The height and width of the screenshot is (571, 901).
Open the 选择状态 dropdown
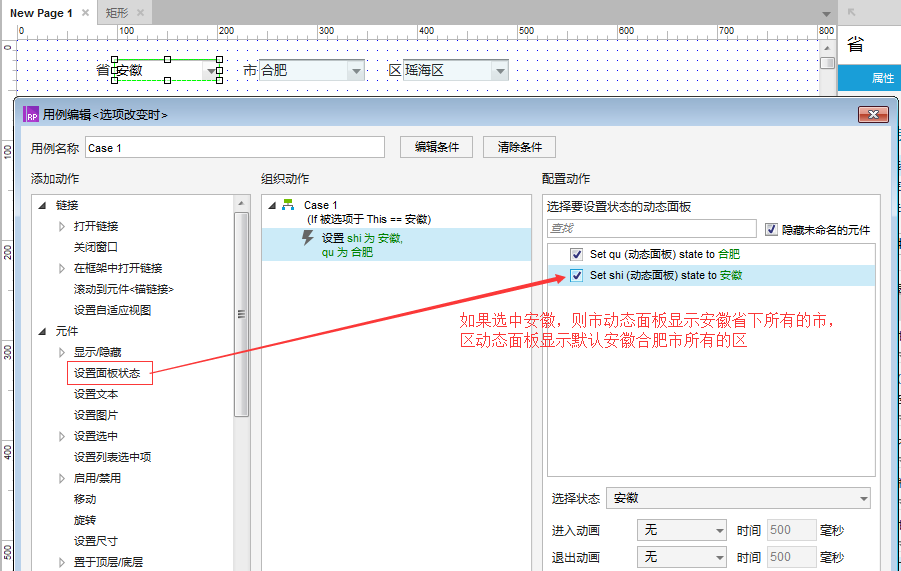[x=738, y=498]
